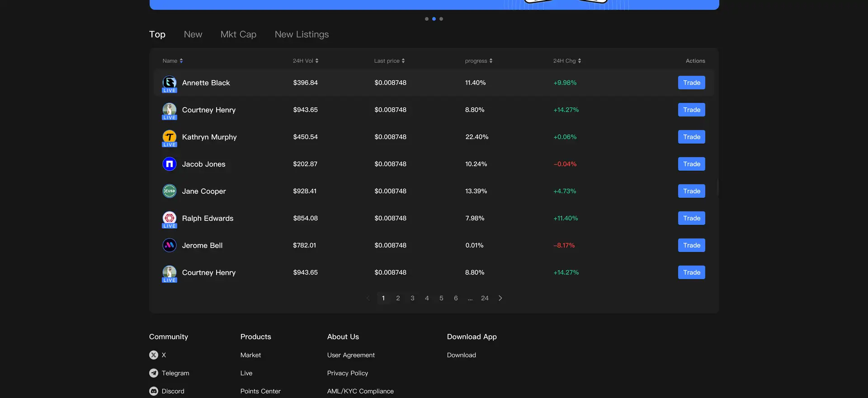868x398 pixels.
Task: Select the third carousel dot indicator
Action: 441,19
